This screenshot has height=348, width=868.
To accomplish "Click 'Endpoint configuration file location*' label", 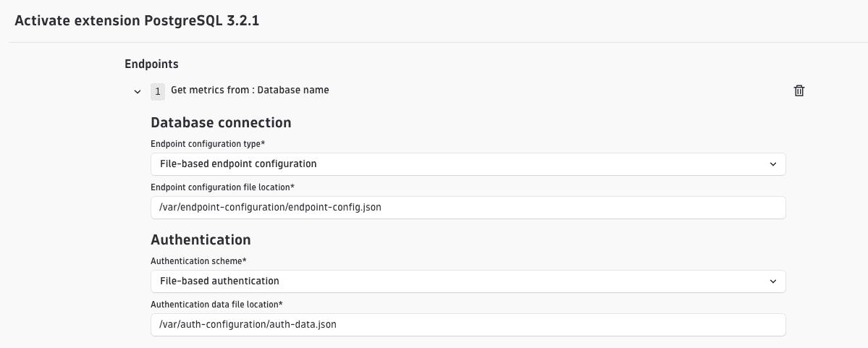I will [222, 187].
